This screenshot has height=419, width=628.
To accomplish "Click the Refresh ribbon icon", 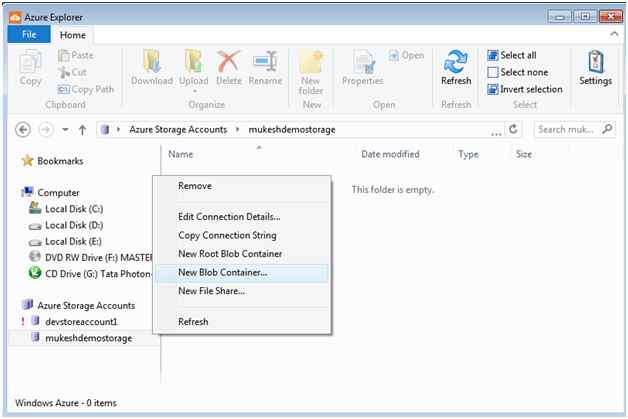I will tap(456, 68).
